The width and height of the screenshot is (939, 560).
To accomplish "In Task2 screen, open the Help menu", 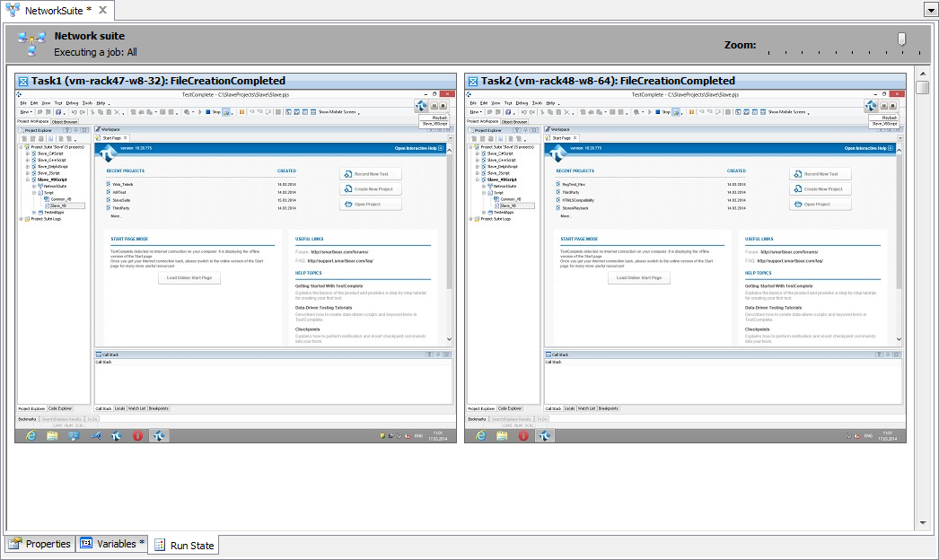I will pyautogui.click(x=550, y=103).
